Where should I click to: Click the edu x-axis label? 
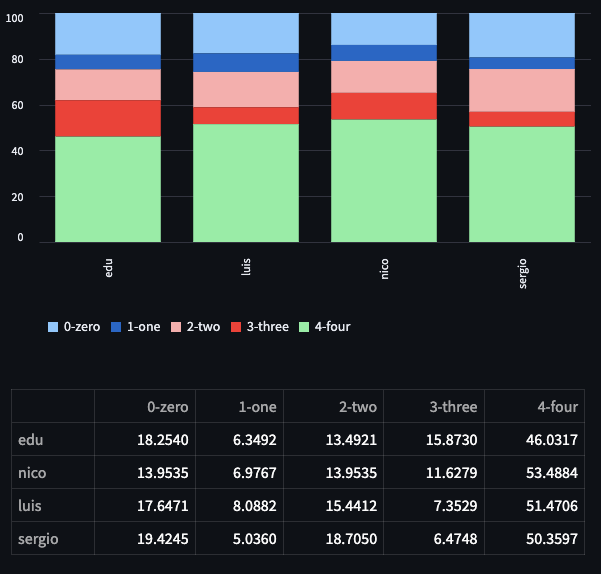(x=108, y=268)
